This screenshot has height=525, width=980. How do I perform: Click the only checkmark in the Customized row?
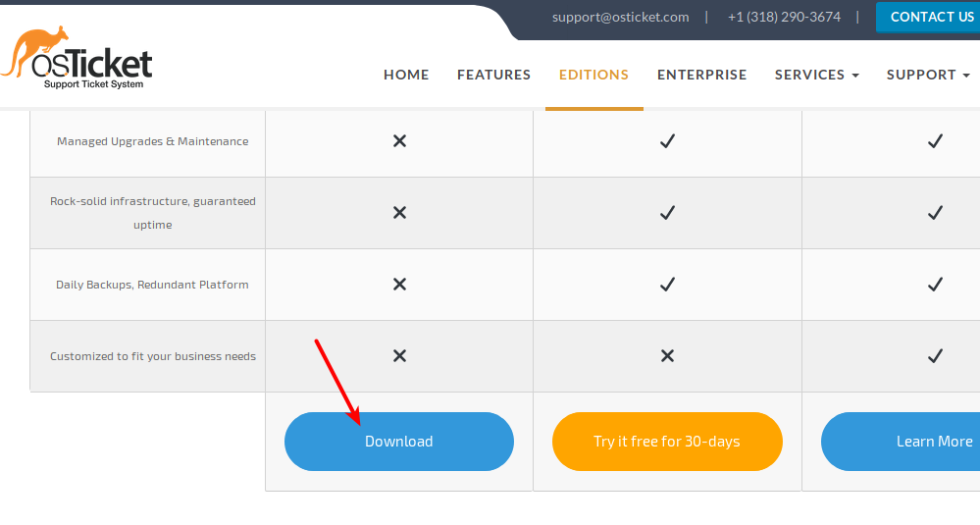tap(935, 356)
